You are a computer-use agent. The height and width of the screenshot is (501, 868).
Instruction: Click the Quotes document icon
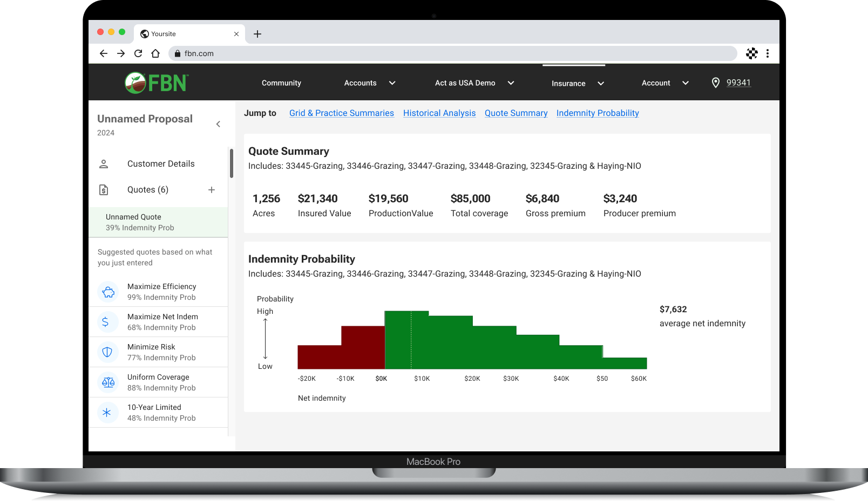(x=104, y=190)
